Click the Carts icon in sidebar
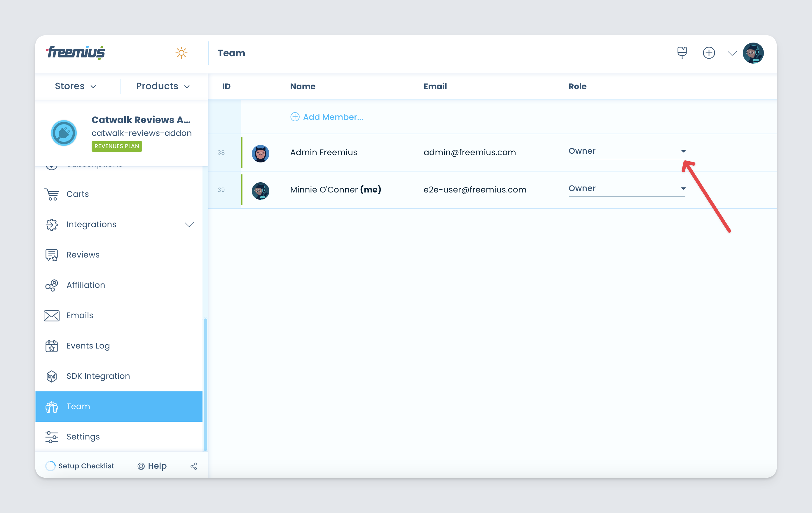The width and height of the screenshot is (812, 513). [51, 194]
